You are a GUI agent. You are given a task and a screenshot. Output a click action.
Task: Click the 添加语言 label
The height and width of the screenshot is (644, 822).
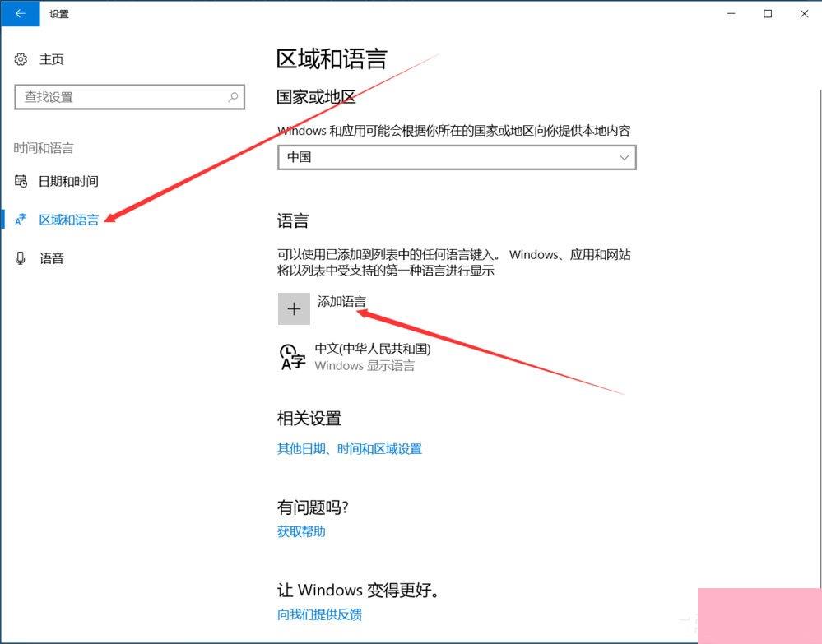pyautogui.click(x=341, y=301)
